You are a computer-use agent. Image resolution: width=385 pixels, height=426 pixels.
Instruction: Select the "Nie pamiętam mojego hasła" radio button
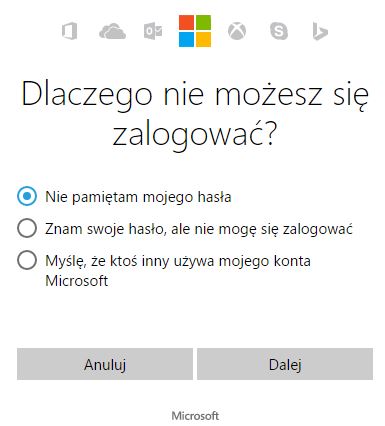pyautogui.click(x=27, y=196)
